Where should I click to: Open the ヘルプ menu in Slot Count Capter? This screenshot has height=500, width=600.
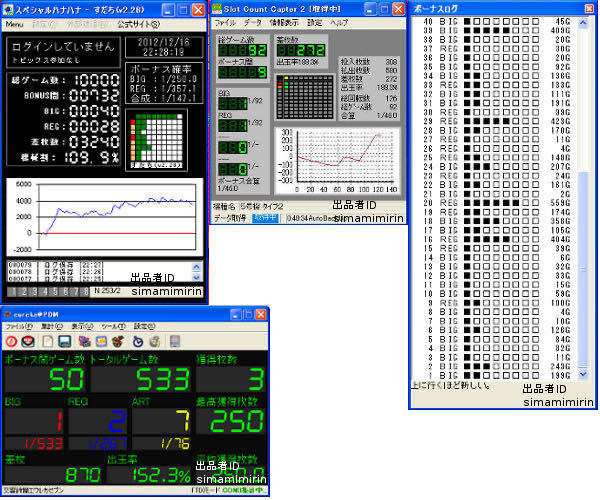(x=339, y=23)
